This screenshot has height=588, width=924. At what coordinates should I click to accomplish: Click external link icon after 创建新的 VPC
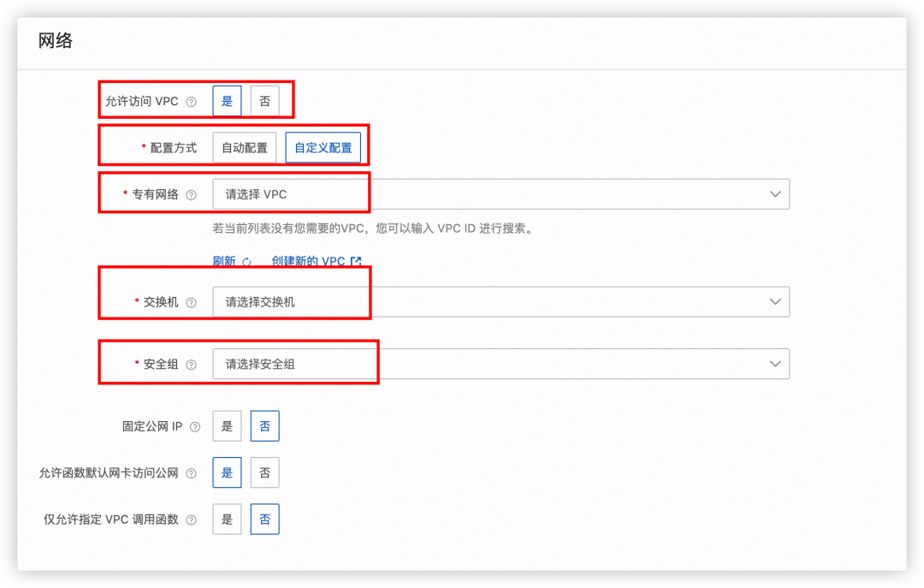point(355,261)
